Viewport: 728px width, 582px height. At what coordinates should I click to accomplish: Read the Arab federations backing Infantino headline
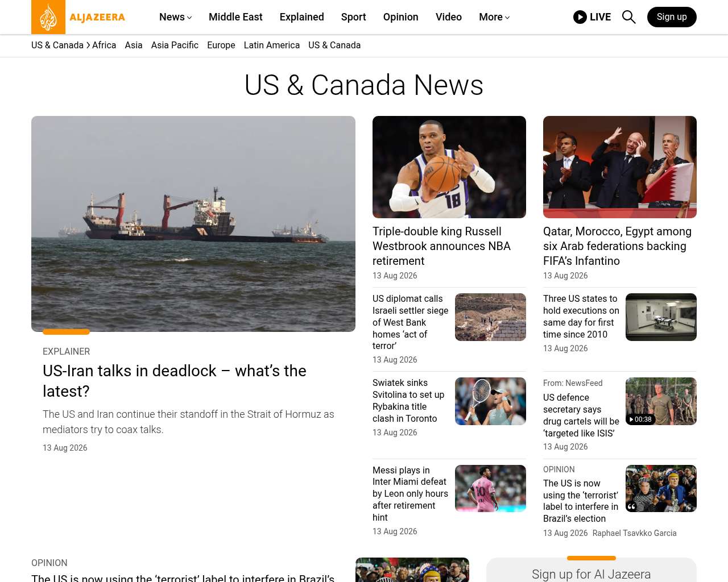(x=617, y=246)
